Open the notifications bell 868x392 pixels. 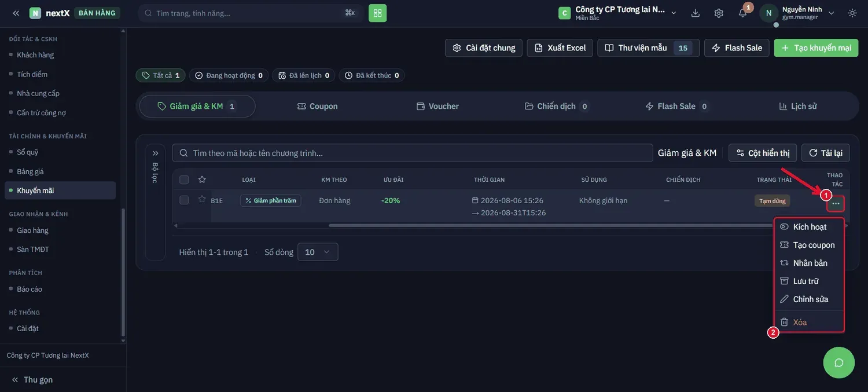coord(742,13)
